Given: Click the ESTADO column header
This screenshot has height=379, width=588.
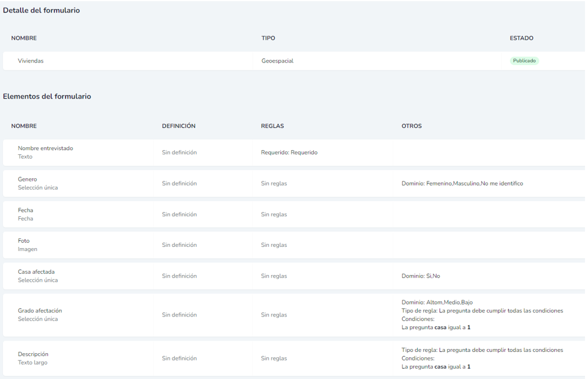Looking at the screenshot, I should click(521, 38).
